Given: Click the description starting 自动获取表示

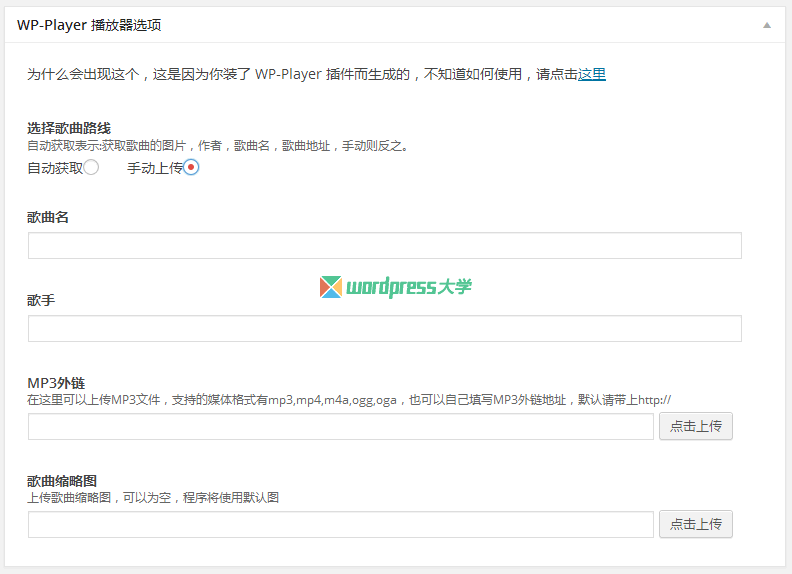Looking at the screenshot, I should [x=218, y=146].
